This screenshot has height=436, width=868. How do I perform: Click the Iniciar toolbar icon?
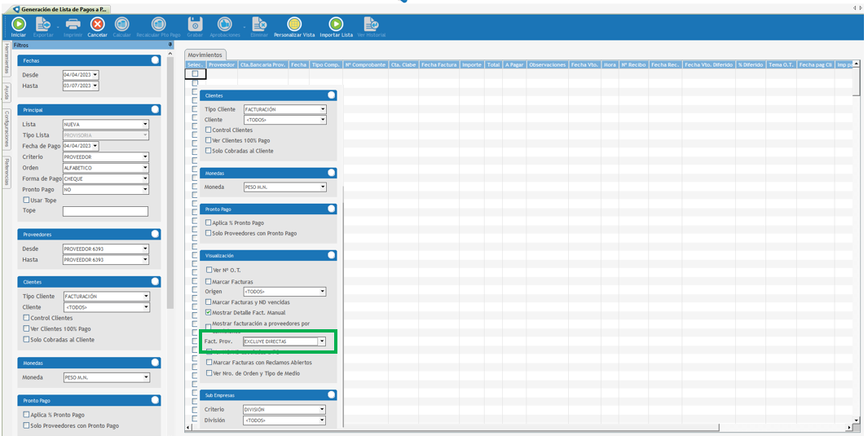click(x=19, y=24)
